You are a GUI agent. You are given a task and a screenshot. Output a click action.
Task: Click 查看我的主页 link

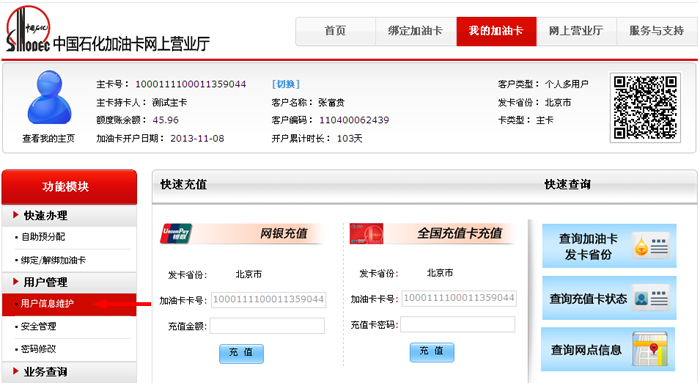49,138
